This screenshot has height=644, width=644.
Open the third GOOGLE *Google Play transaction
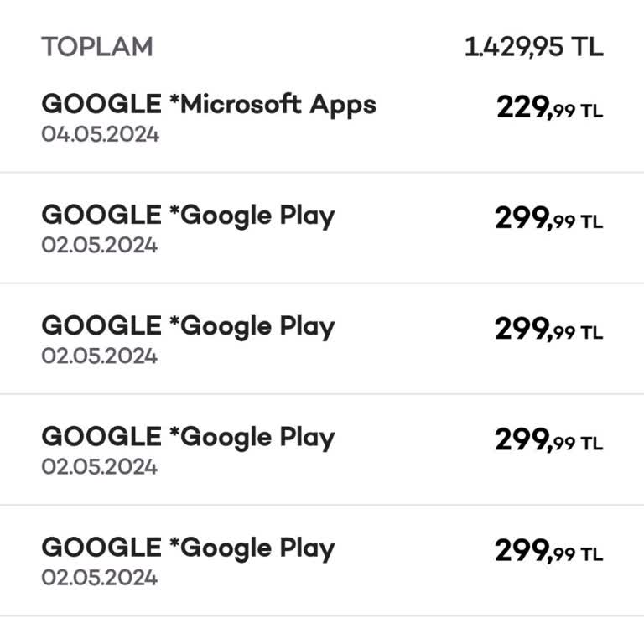click(x=188, y=437)
